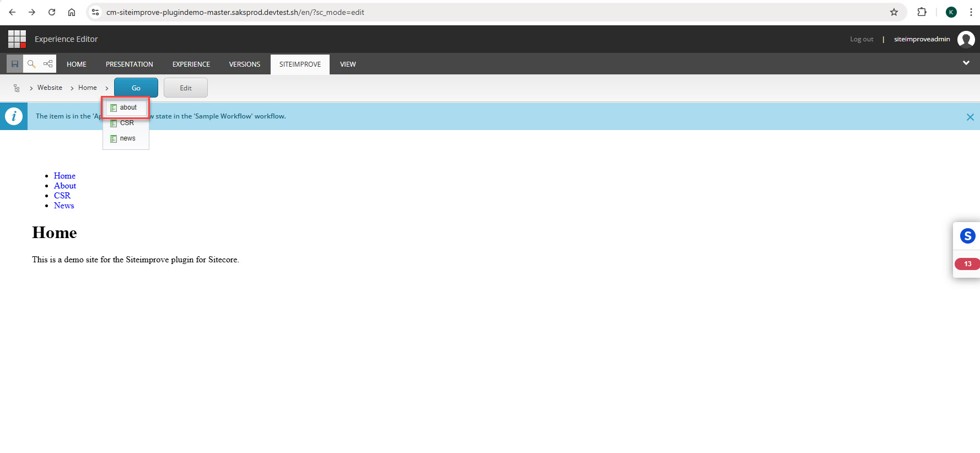
Task: Open the About link in page navigation
Action: pos(65,186)
